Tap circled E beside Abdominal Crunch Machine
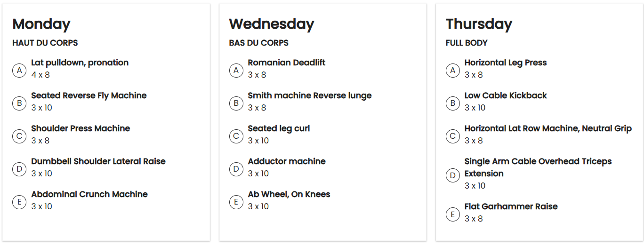 click(x=19, y=202)
